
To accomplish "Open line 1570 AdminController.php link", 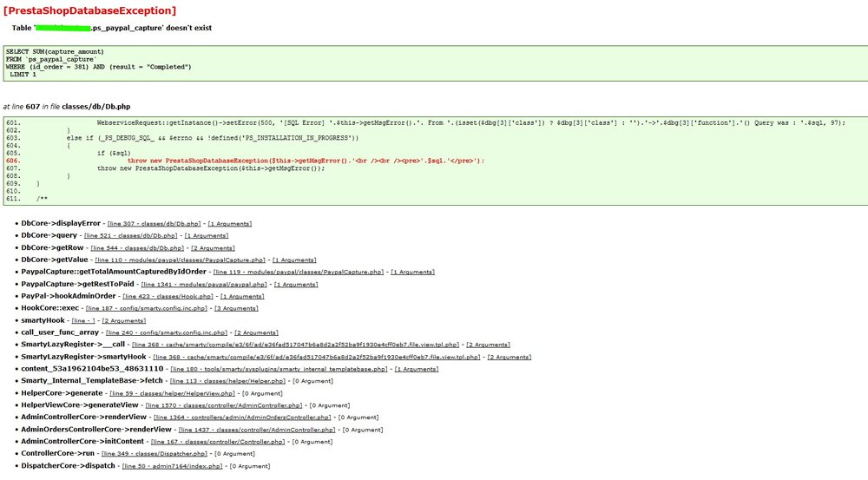I will tap(224, 406).
